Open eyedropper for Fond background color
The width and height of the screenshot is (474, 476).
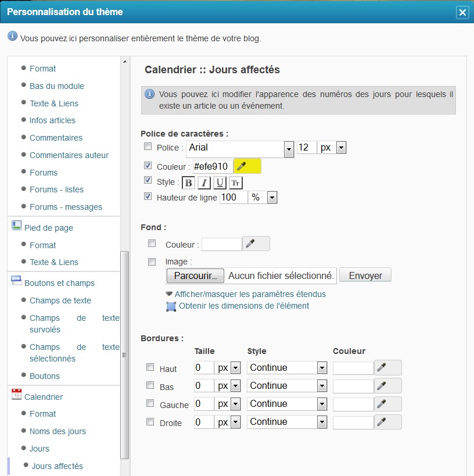pos(256,244)
